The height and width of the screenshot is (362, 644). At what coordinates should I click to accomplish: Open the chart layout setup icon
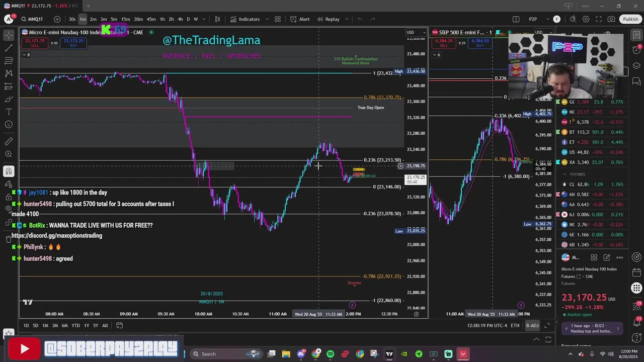tap(516, 19)
